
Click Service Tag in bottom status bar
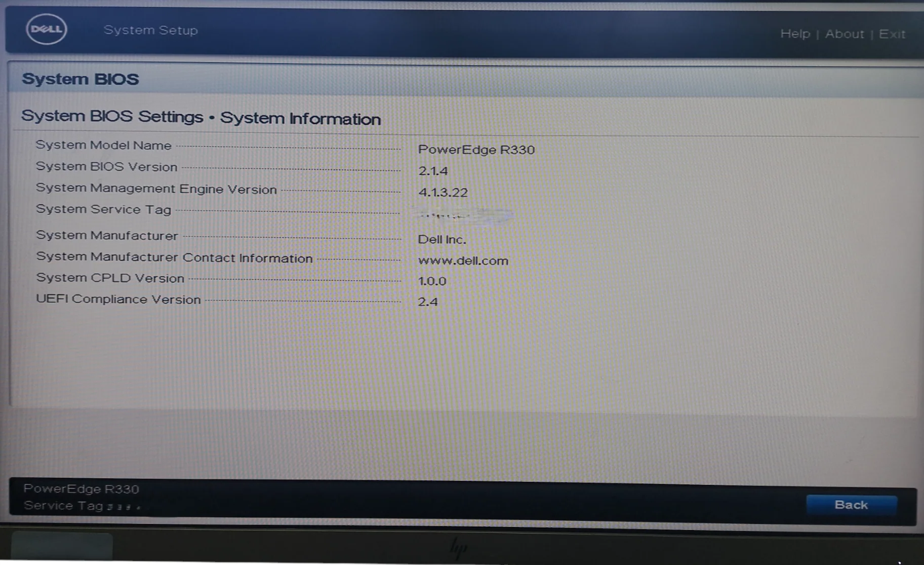(x=63, y=506)
